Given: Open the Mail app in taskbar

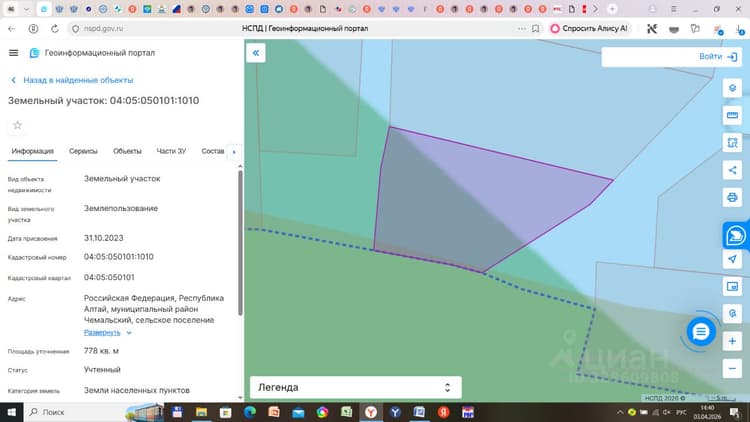Looking at the screenshot, I should click(298, 412).
